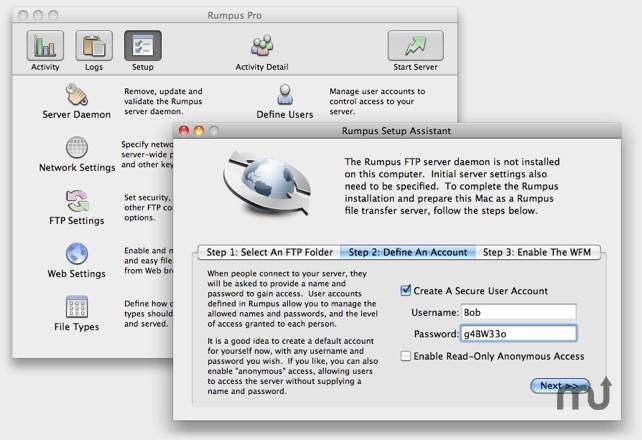Click the 'Password:' label

coord(436,334)
